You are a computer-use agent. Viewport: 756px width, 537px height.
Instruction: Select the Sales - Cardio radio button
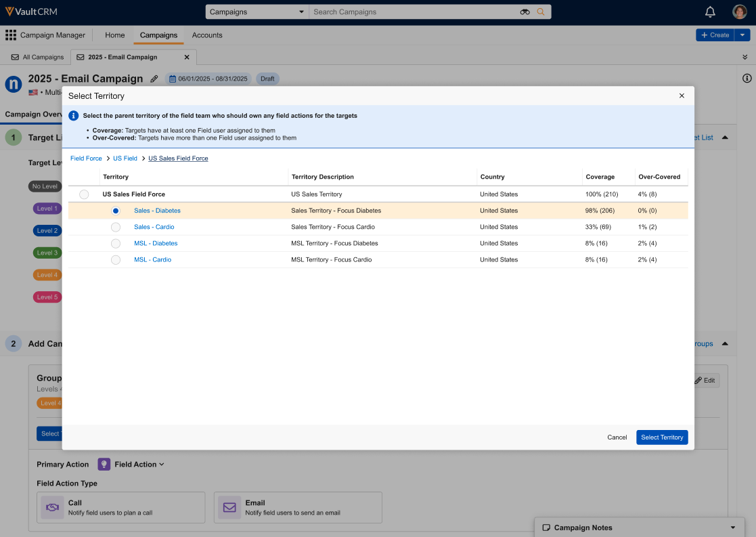point(116,227)
